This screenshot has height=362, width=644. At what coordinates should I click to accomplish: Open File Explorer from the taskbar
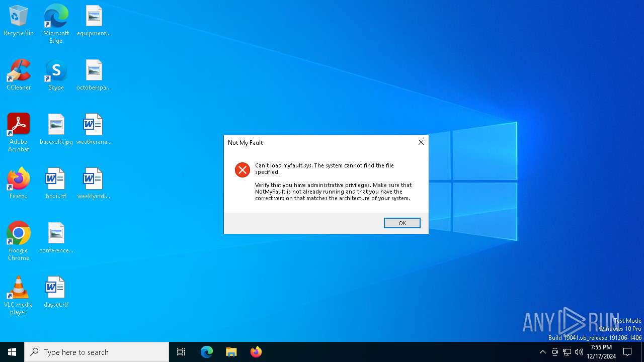point(231,352)
